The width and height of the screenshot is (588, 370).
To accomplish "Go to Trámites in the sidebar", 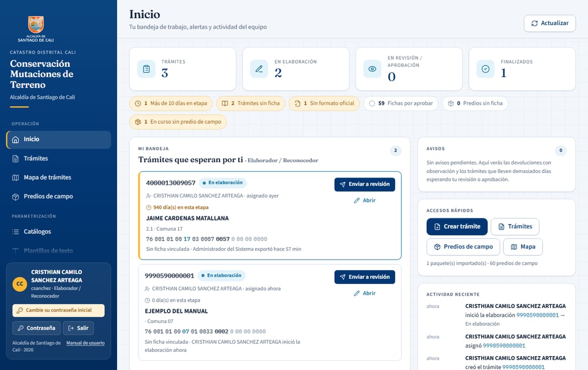I will [58, 159].
